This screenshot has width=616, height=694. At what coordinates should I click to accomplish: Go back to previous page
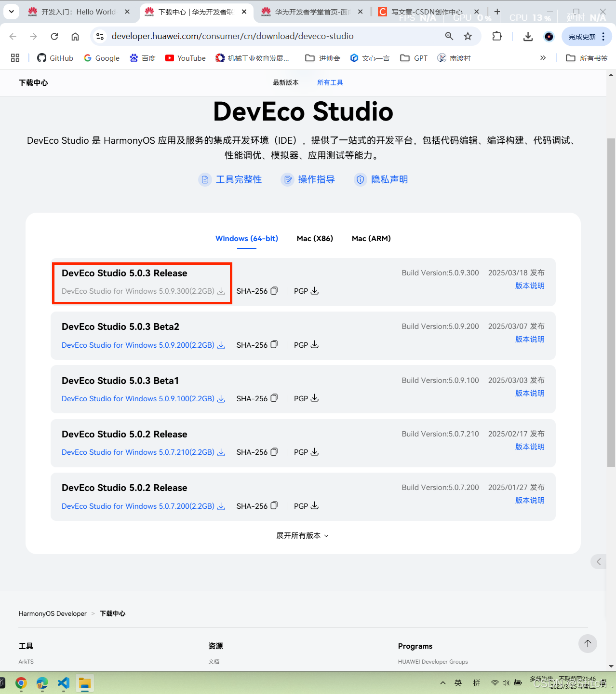click(x=13, y=36)
